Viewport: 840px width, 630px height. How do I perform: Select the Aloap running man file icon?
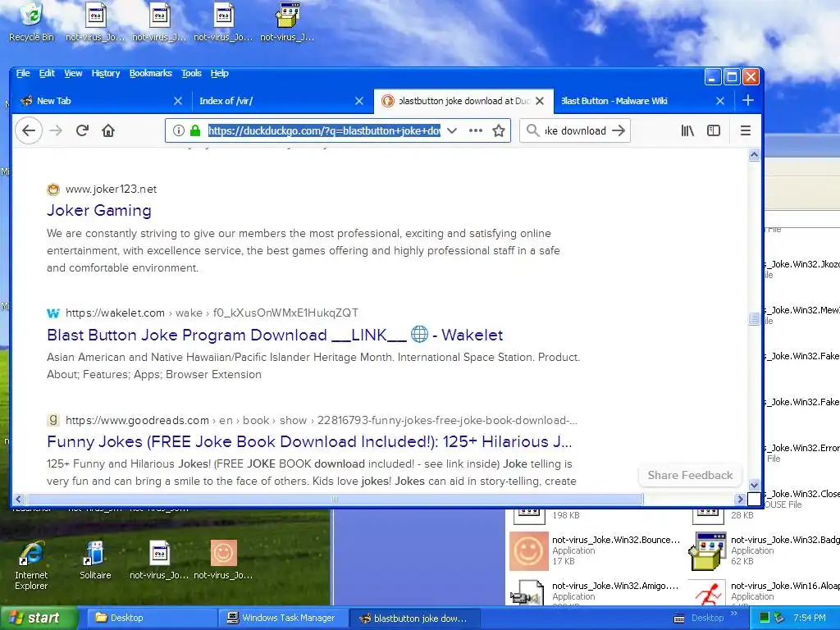(x=709, y=595)
